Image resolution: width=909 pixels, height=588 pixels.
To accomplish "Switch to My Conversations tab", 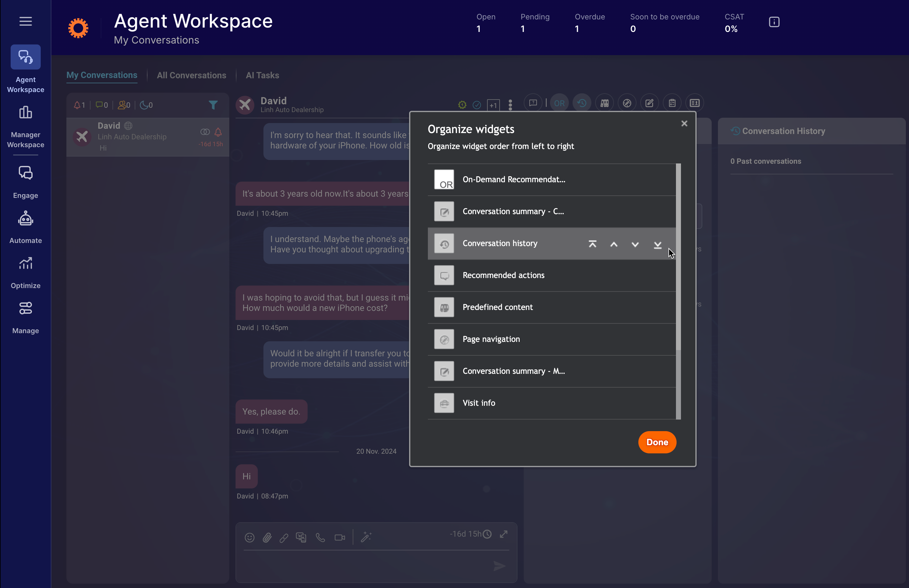I will pyautogui.click(x=101, y=75).
